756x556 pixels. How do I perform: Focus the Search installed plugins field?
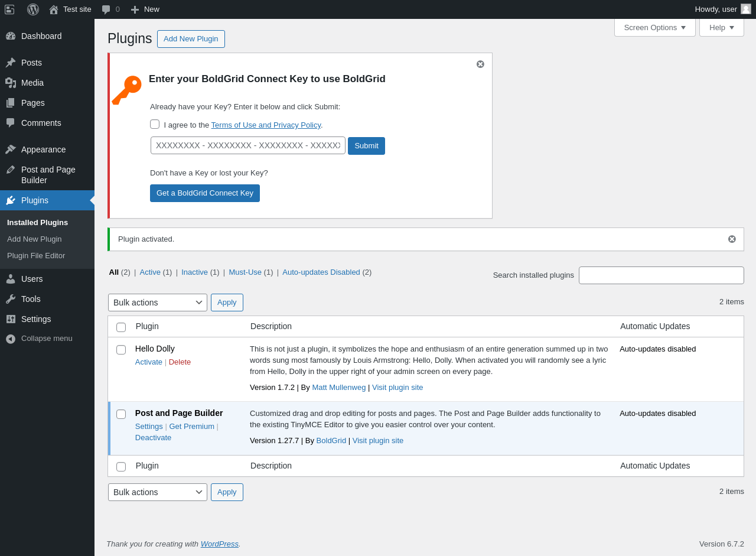coord(661,275)
